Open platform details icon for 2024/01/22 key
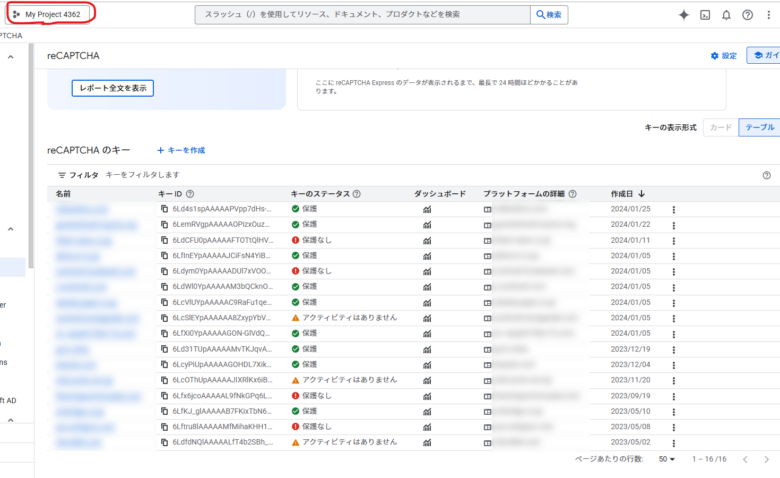 [x=487, y=225]
